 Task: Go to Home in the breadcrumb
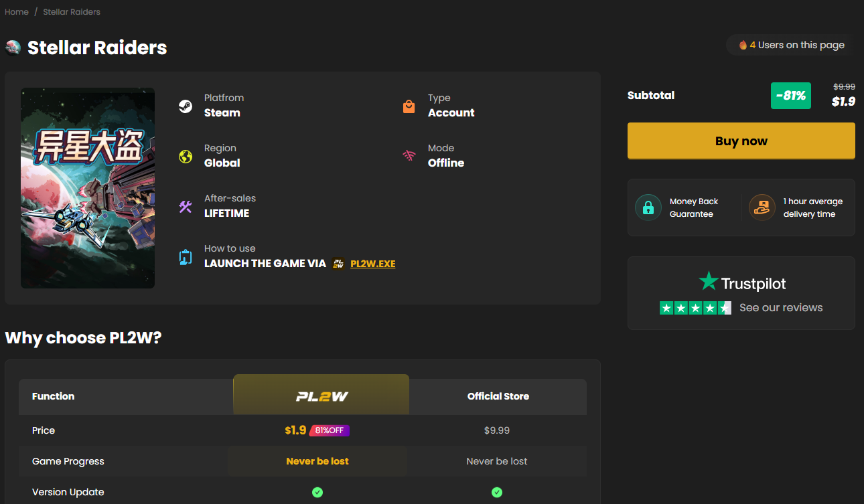pos(17,12)
